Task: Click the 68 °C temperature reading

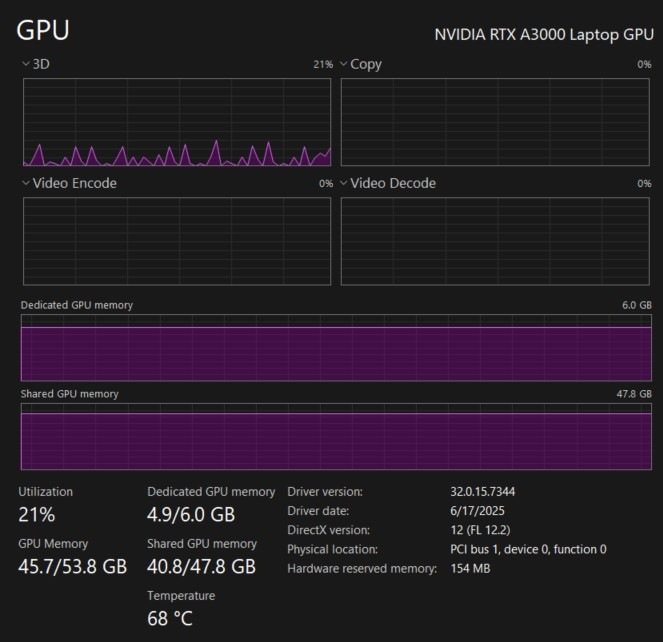Action: 170,619
